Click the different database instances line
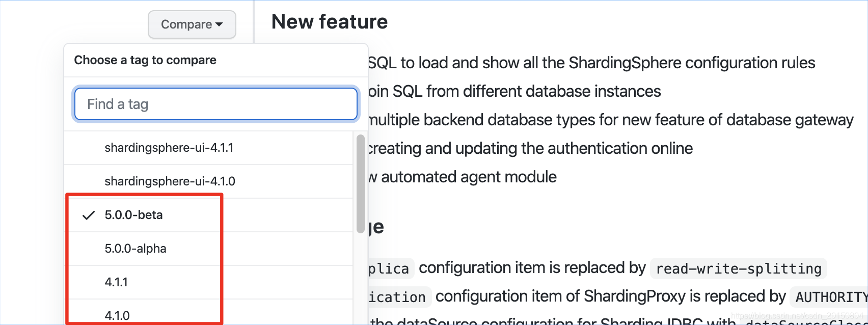This screenshot has height=325, width=868. pyautogui.click(x=514, y=92)
